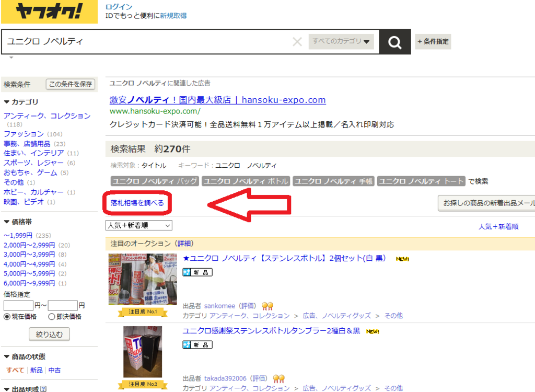Open the すべてのカテゴリ dropdown

tap(341, 42)
